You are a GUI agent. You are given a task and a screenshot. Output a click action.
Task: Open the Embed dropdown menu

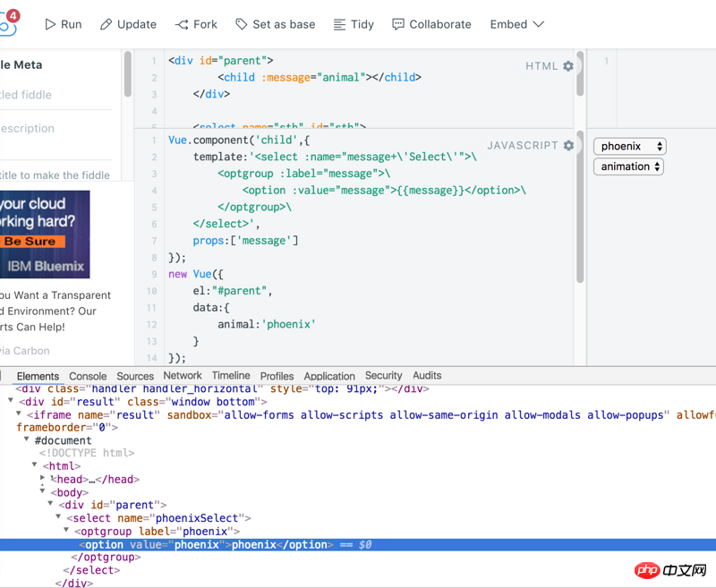point(517,24)
